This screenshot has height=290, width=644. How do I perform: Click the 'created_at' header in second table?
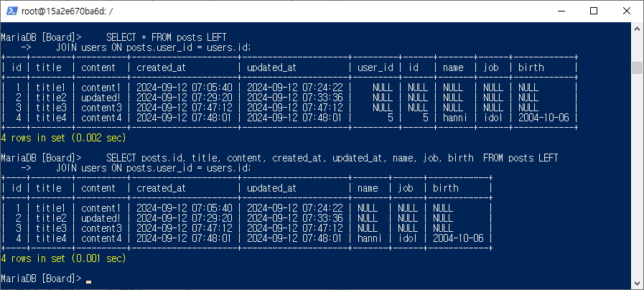pos(161,188)
